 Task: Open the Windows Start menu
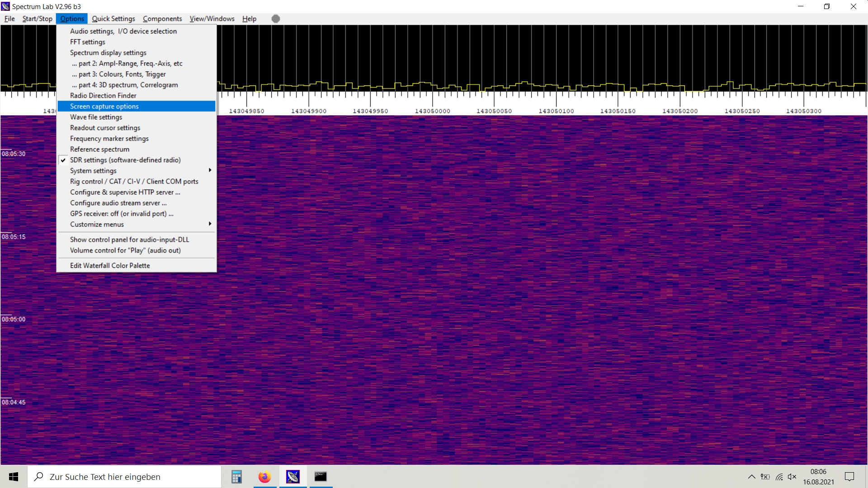coord(14,477)
